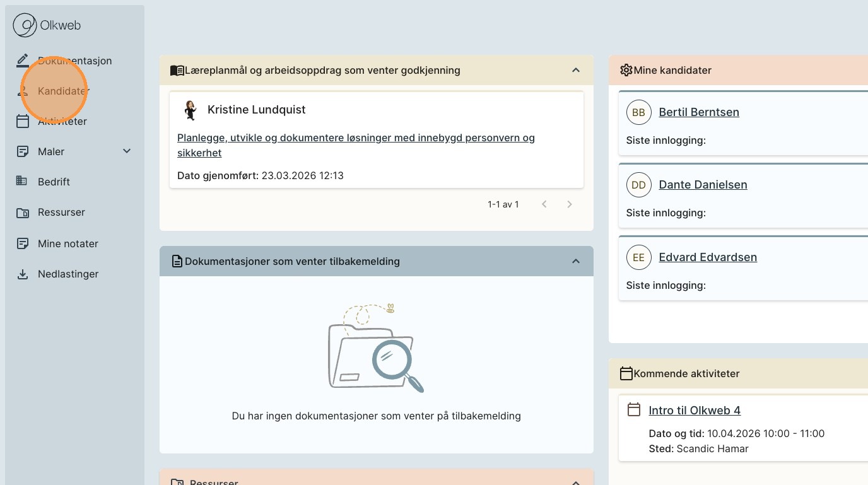Image resolution: width=868 pixels, height=485 pixels.
Task: Click the Ressurser folder icon in sidebar
Action: [x=23, y=213]
